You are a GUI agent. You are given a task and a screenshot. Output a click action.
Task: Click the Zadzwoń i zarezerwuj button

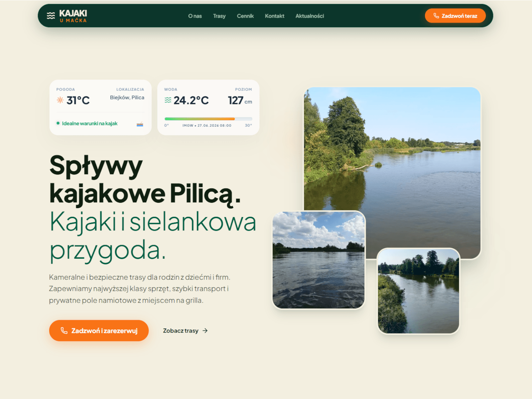[99, 331]
